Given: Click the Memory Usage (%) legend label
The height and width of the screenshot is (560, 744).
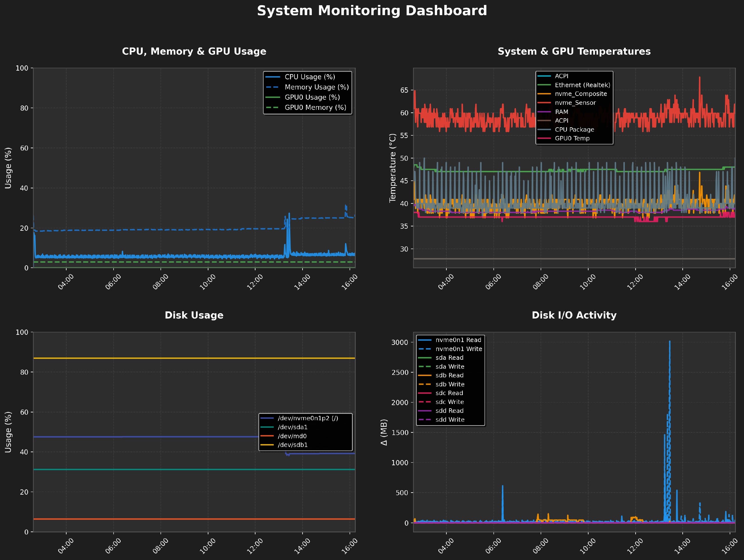Looking at the screenshot, I should [x=316, y=87].
